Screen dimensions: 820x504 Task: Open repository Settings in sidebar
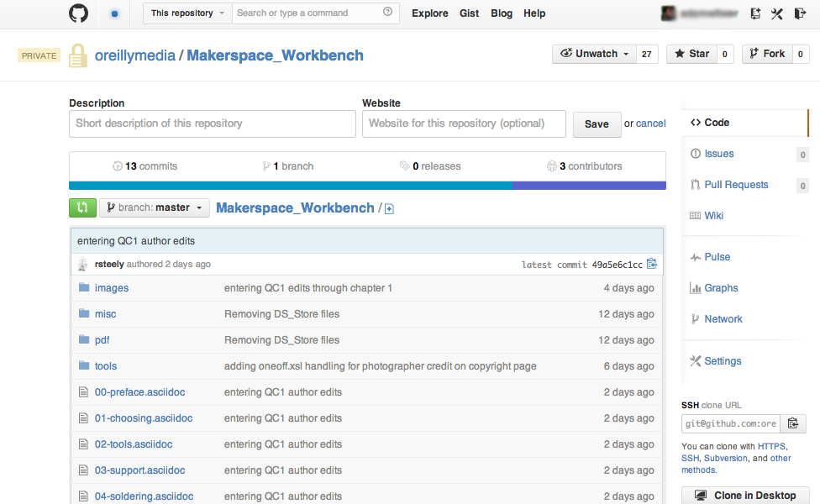(x=723, y=360)
